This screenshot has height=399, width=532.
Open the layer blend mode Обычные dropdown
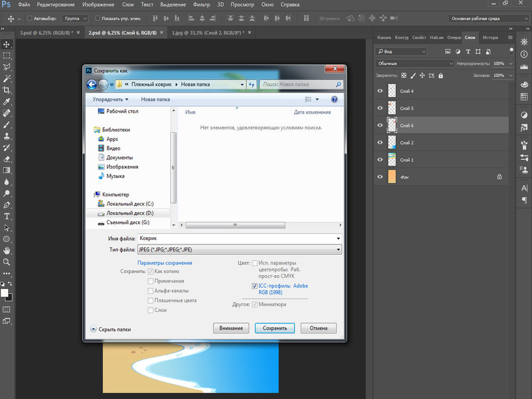[x=414, y=63]
